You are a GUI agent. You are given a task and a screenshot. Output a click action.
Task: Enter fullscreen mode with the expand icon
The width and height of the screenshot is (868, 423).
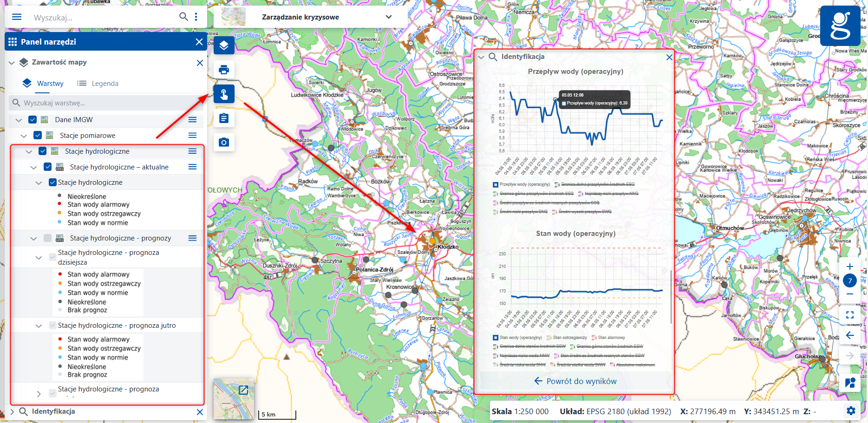pyautogui.click(x=850, y=314)
